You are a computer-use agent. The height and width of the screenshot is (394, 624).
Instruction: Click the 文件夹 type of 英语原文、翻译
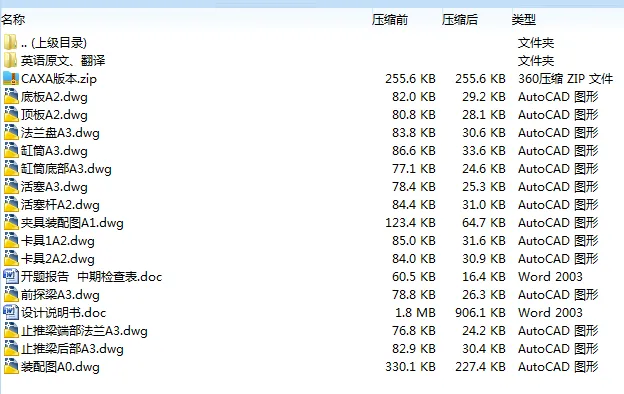click(x=536, y=60)
